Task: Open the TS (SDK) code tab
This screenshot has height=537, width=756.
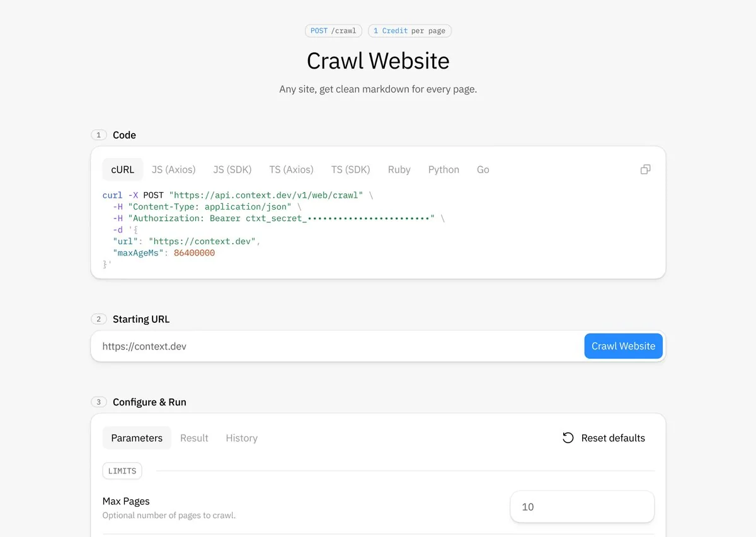Action: pyautogui.click(x=350, y=169)
